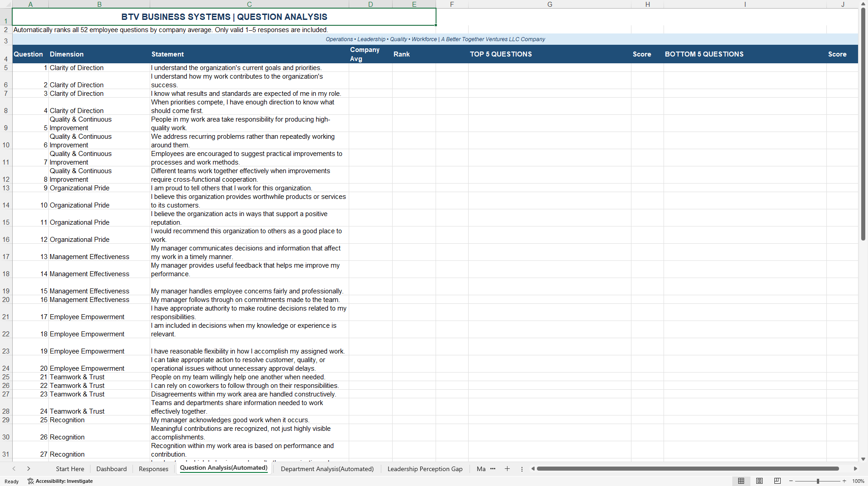Select row 5 header
This screenshot has height=486, width=868.
click(6, 68)
